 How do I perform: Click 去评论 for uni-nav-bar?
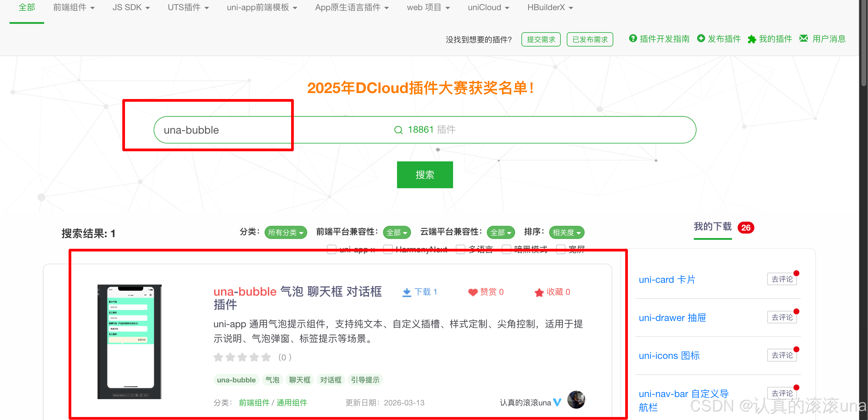click(782, 393)
